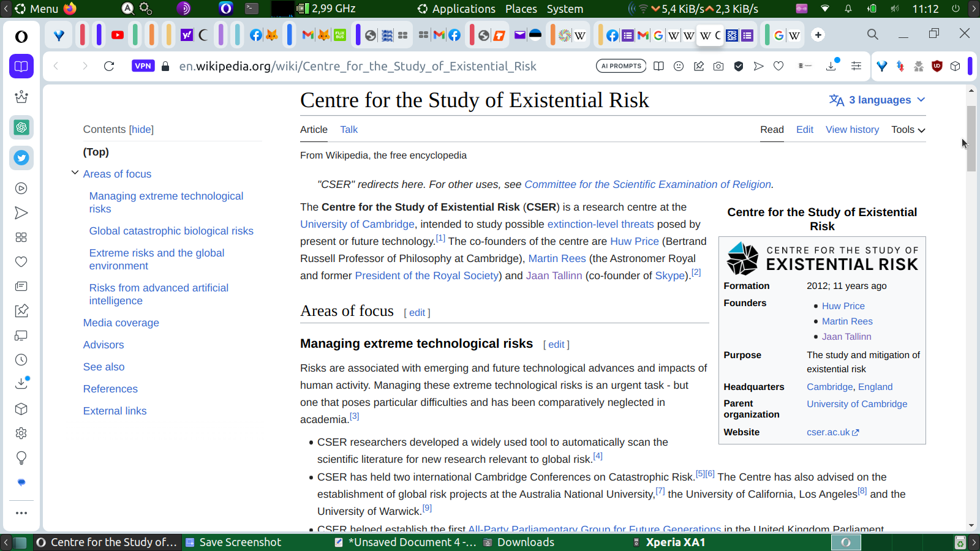Open the Menu button in top panel

37,9
